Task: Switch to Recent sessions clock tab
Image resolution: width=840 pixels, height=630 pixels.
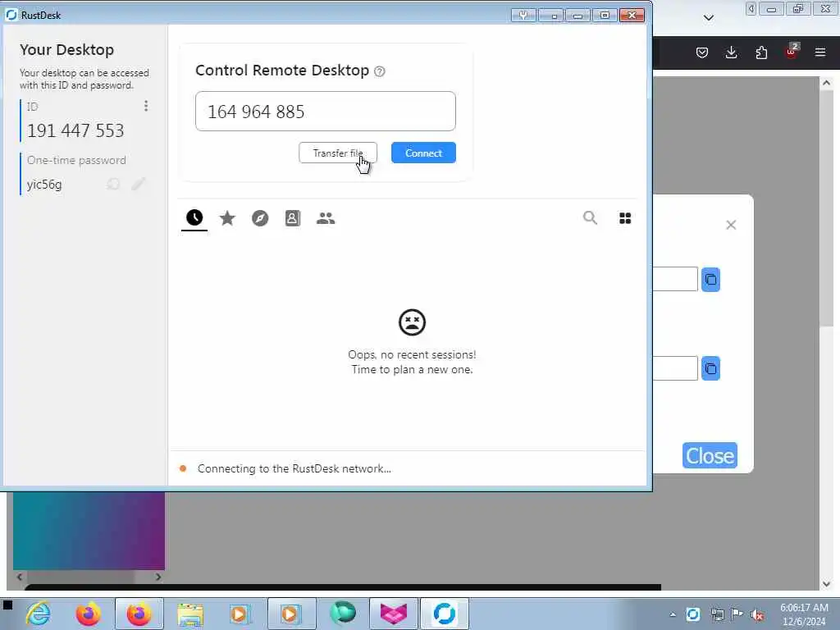Action: [194, 217]
